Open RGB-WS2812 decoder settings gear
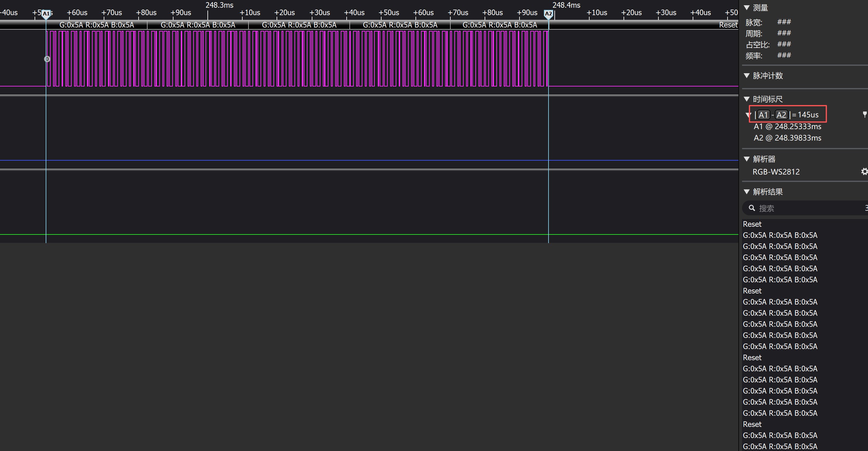Screen dimensions: 868x451 pos(864,172)
